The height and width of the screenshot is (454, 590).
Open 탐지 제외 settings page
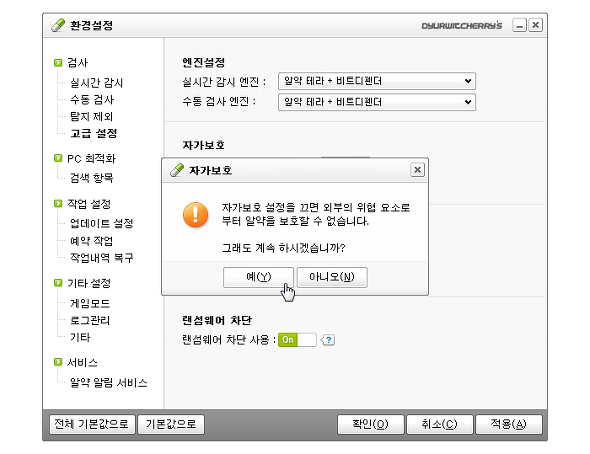tap(91, 116)
